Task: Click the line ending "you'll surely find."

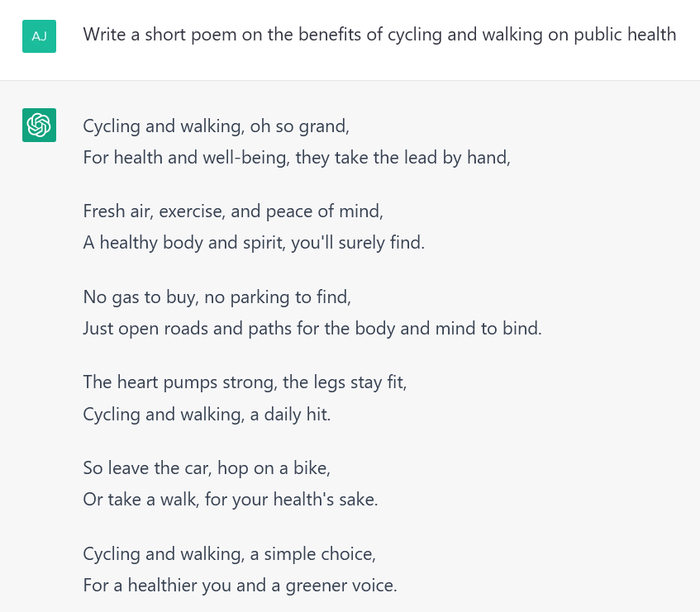Action: pos(254,243)
